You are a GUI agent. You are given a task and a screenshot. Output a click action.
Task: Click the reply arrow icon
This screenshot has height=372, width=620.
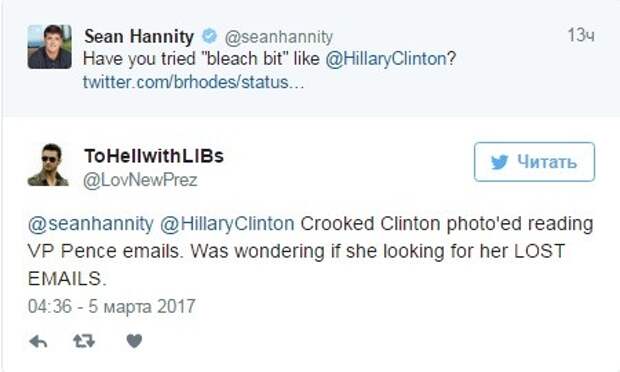click(x=38, y=341)
